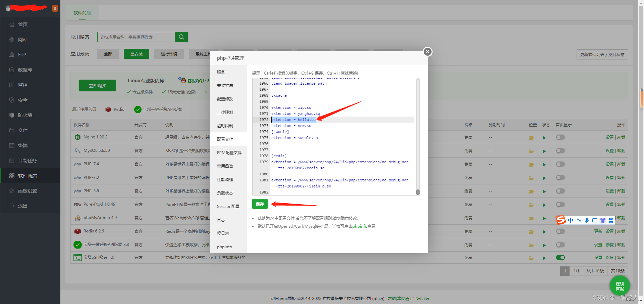Click 立即购买 purchase button
Screen dimensions: 644x304
pyautogui.click(x=98, y=86)
